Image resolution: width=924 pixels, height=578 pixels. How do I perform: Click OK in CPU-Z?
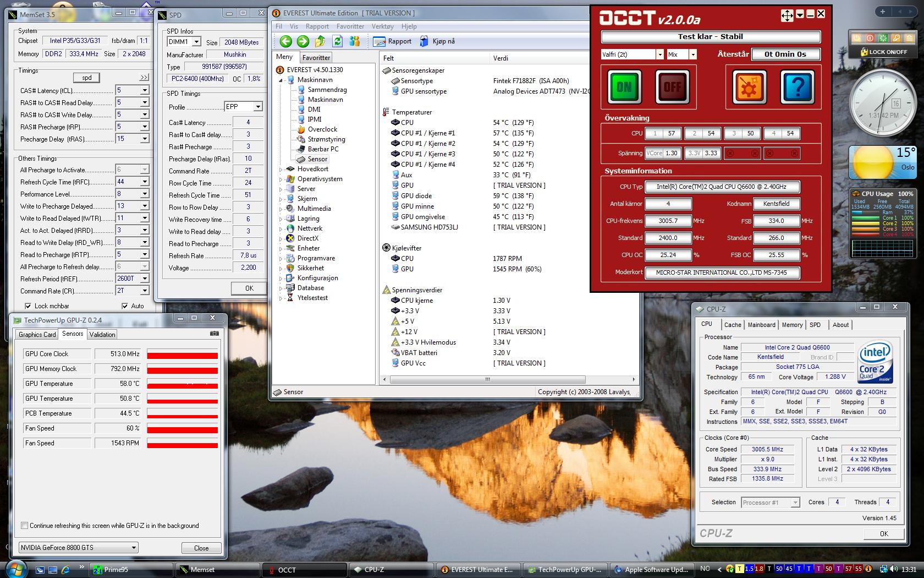[x=883, y=533]
